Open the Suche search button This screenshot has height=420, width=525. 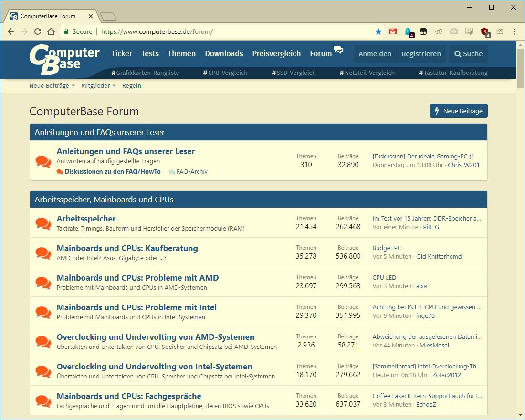[468, 54]
